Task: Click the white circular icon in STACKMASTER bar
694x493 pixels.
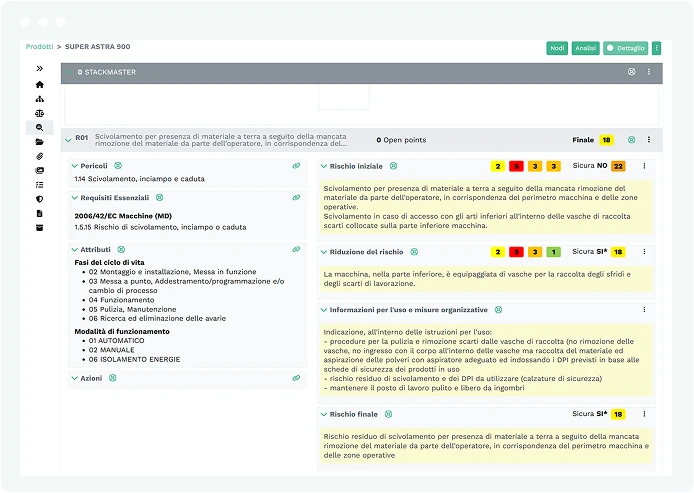Action: (x=632, y=72)
